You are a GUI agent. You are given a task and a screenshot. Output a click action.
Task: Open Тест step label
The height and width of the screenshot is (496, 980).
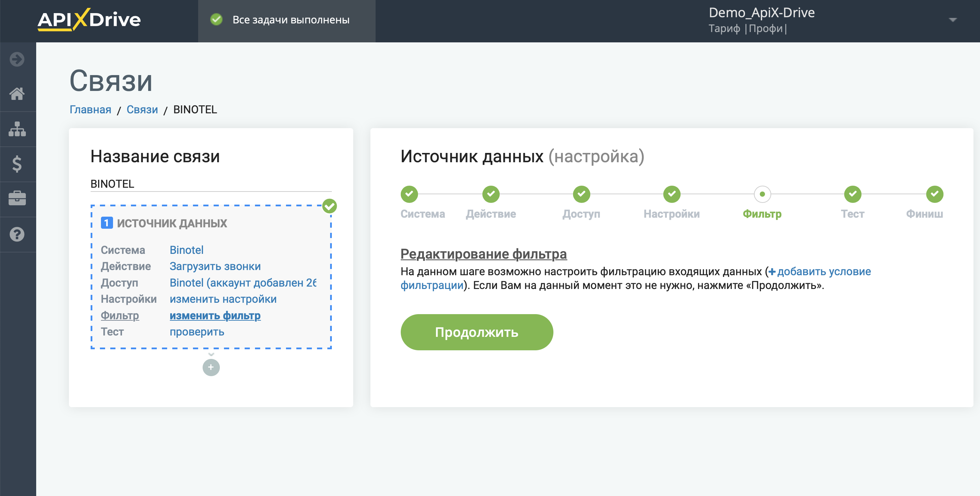[853, 214]
